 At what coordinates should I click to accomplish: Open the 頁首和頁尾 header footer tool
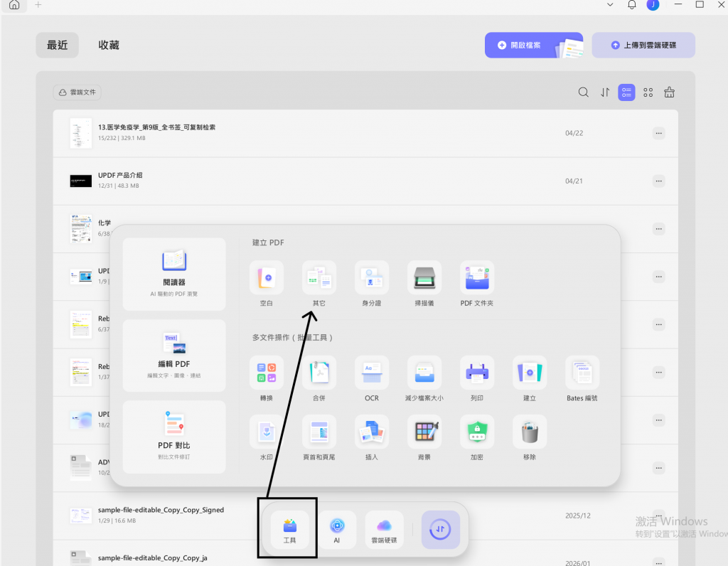click(319, 432)
